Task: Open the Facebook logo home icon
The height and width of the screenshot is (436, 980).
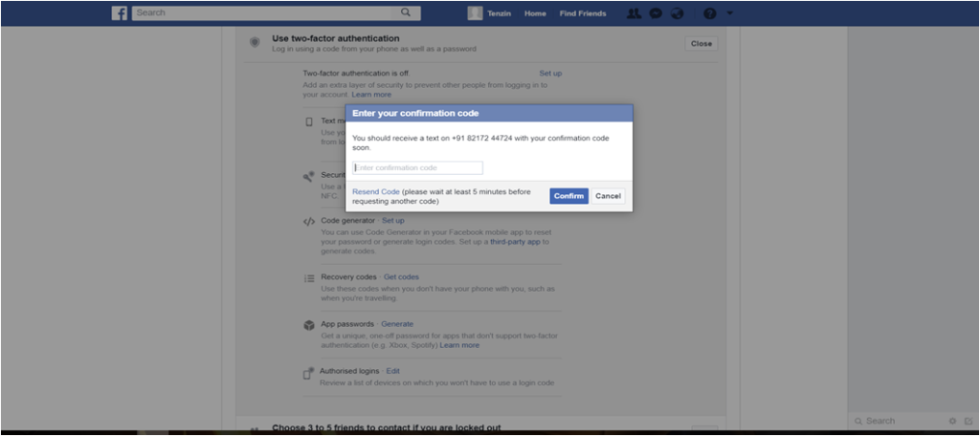Action: coord(120,13)
